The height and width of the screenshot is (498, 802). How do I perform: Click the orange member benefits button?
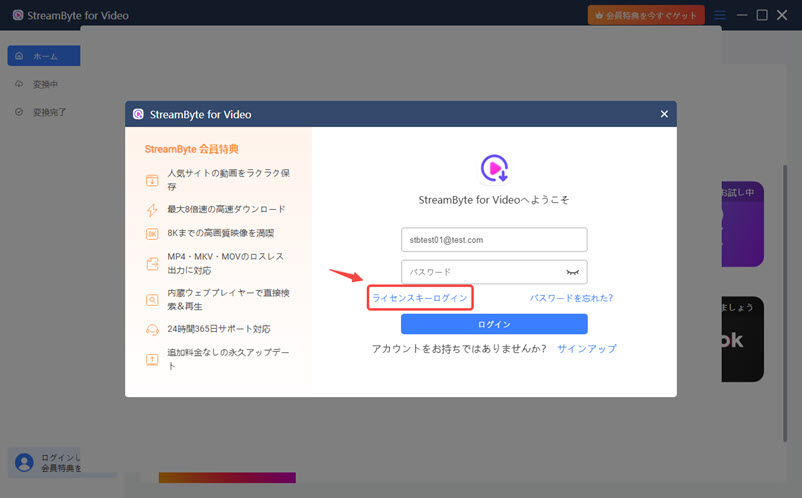646,15
